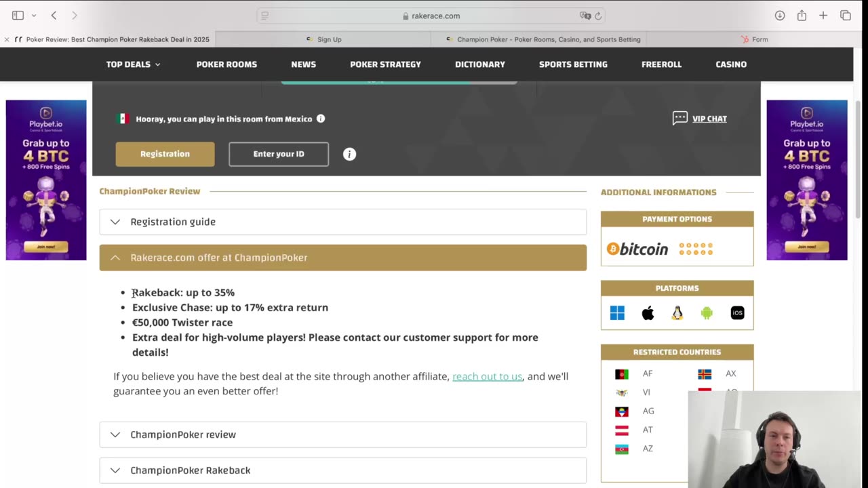Click the Share icon in toolbar
The image size is (868, 488).
click(x=802, y=16)
